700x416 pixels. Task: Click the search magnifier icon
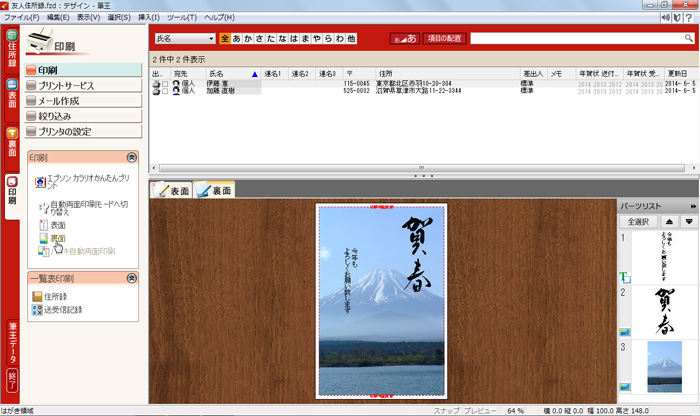click(x=686, y=38)
